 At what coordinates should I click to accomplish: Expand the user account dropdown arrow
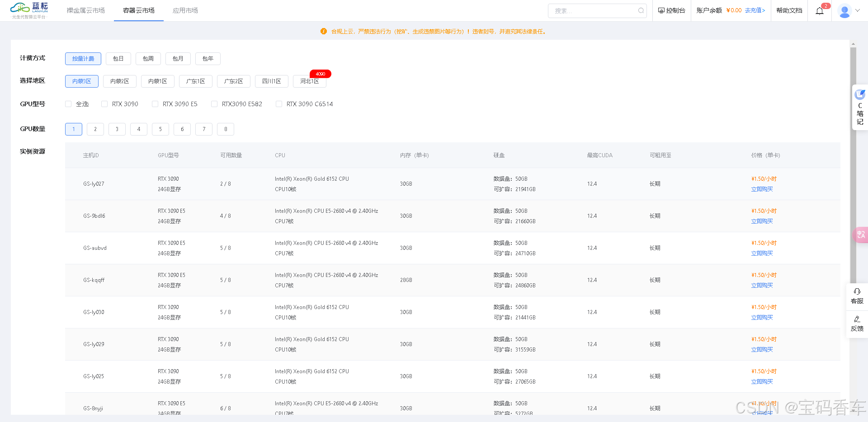tap(858, 10)
